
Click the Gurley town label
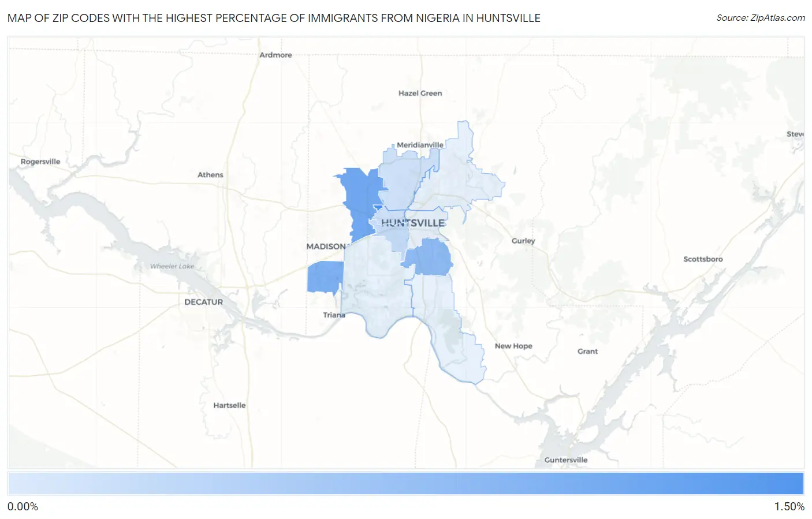pos(523,241)
